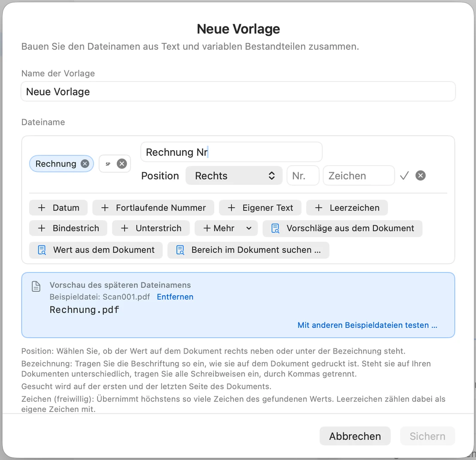Image resolution: width=476 pixels, height=460 pixels.
Task: Click the document icon in the preview box
Action: tap(36, 287)
